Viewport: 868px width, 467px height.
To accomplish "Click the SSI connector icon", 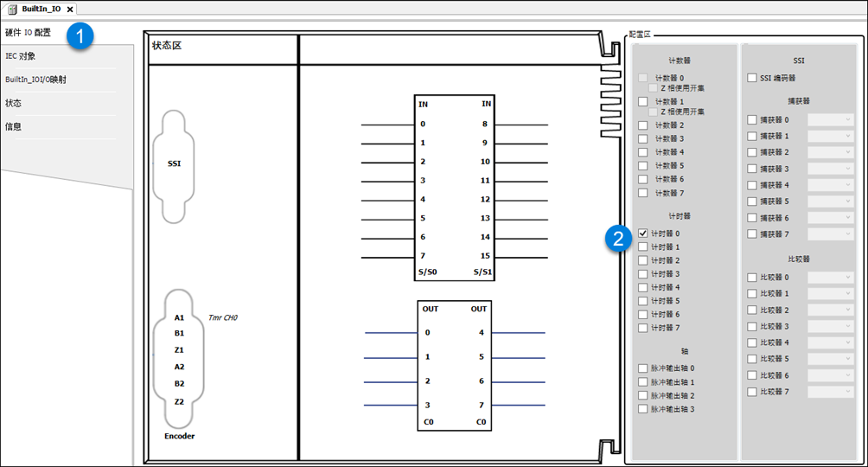I will (174, 165).
